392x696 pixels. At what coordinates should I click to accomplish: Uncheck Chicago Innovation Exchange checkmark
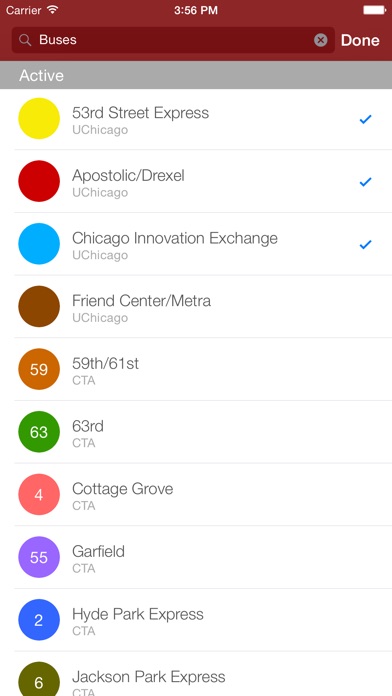(x=365, y=244)
